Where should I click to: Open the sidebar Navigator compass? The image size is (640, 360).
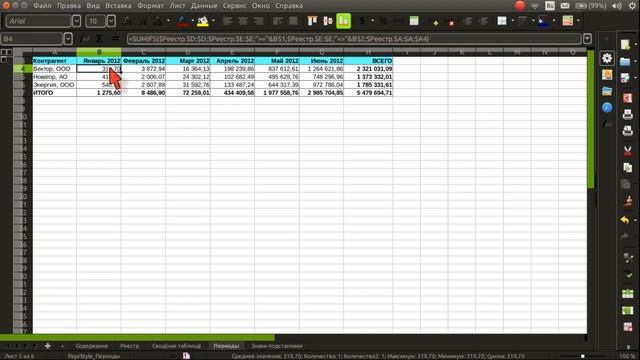607,108
